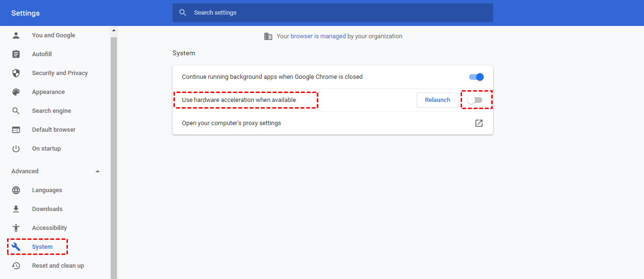Viewport: 644px width, 279px height.
Task: Open proxy settings via external link icon
Action: click(x=479, y=123)
